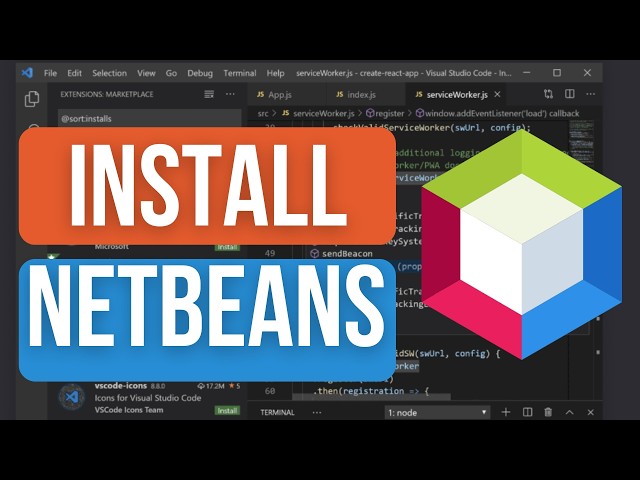
Task: Click the Clear Extensions Input list icon
Action: click(209, 94)
